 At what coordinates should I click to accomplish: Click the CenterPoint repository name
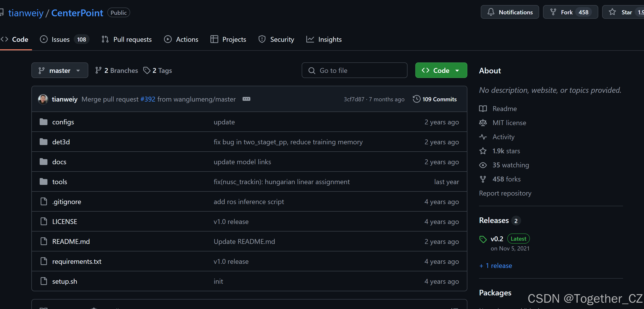coord(77,13)
